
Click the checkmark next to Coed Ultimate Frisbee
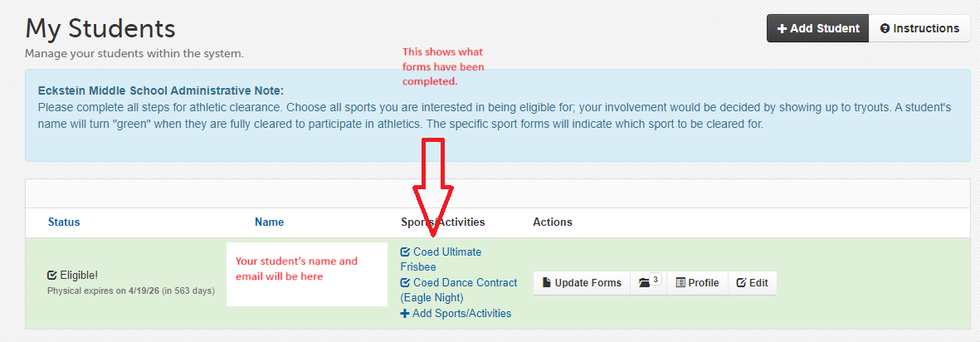405,252
